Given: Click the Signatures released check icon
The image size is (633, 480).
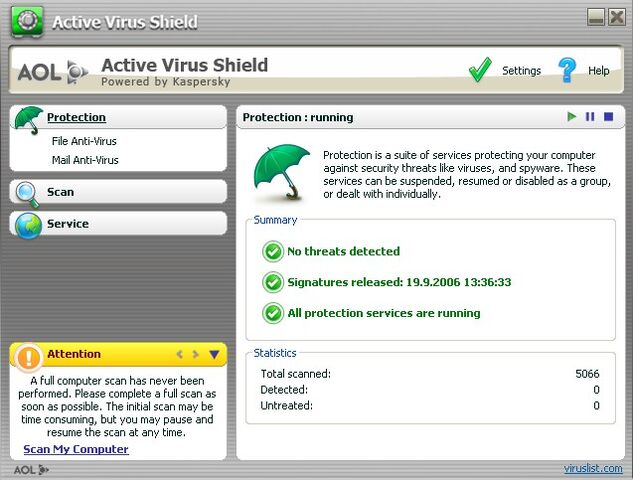Looking at the screenshot, I should click(x=272, y=282).
